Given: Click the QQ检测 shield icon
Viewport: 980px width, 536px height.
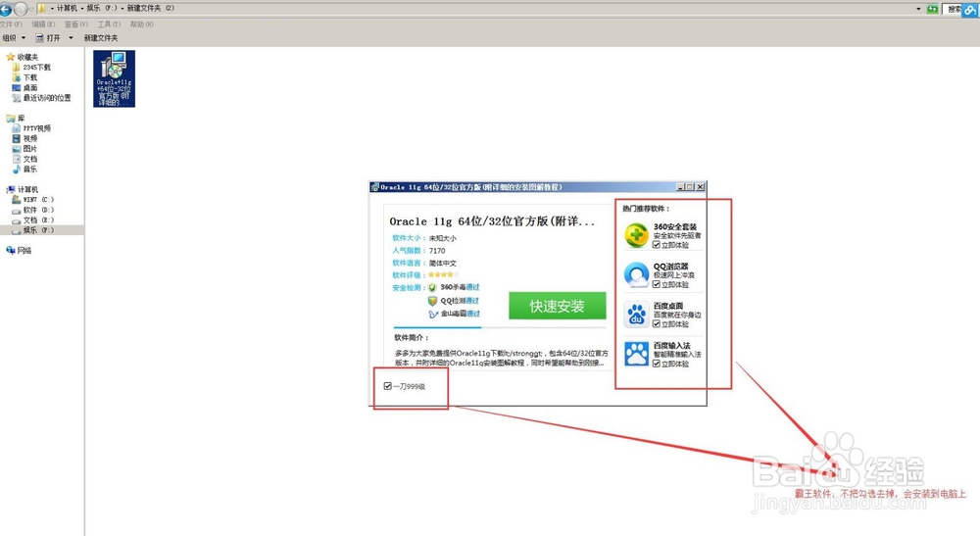Looking at the screenshot, I should click(x=432, y=301).
